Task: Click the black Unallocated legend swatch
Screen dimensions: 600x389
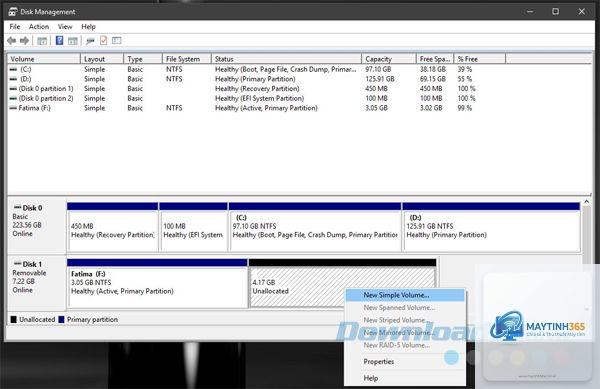Action: pyautogui.click(x=13, y=319)
